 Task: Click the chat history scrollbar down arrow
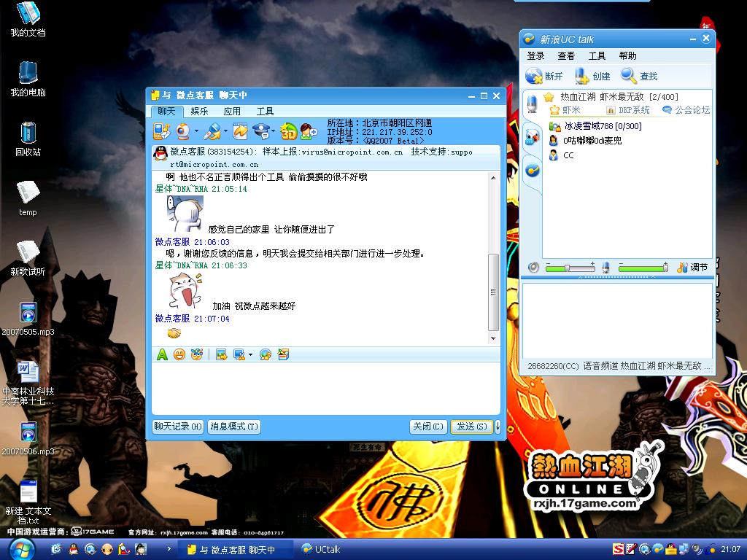[493, 338]
